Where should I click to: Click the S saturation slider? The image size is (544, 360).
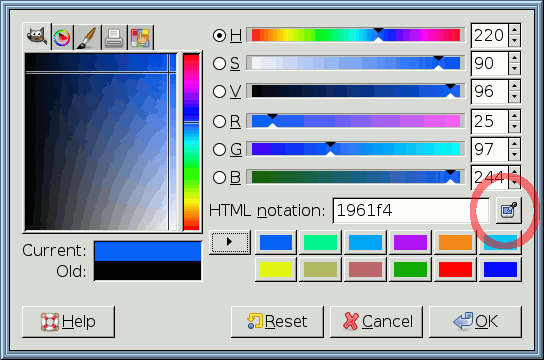[x=356, y=63]
